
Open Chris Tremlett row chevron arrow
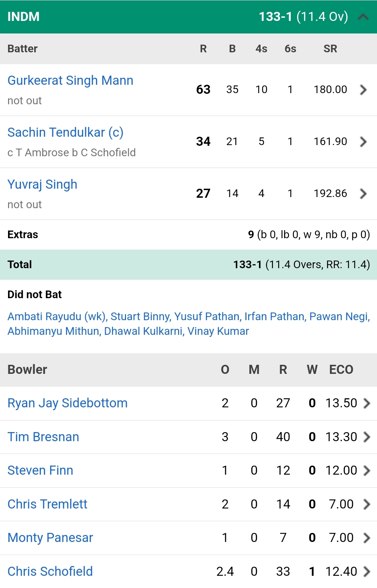[367, 504]
